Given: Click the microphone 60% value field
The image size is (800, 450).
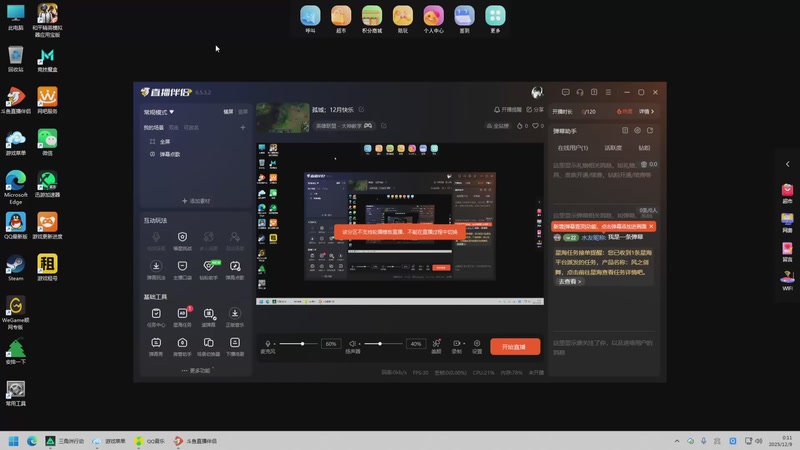Looking at the screenshot, I should [x=331, y=344].
